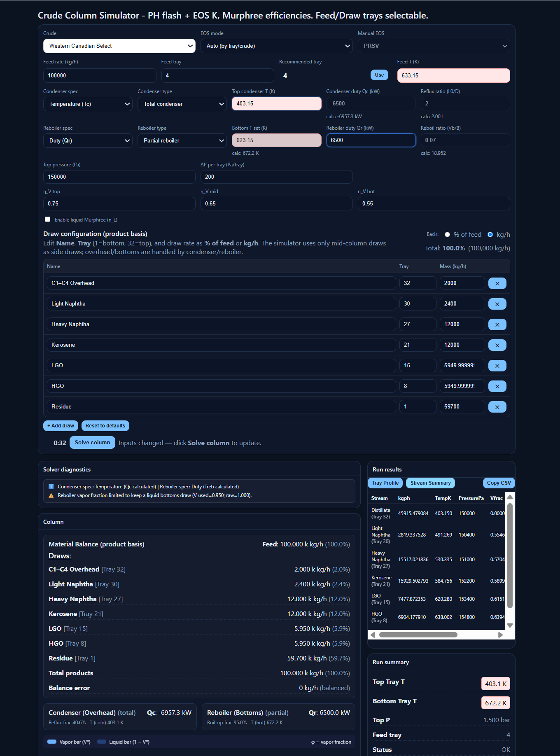Click the info icon in Solver diagnostics
Image resolution: width=560 pixels, height=756 pixels.
(51, 487)
